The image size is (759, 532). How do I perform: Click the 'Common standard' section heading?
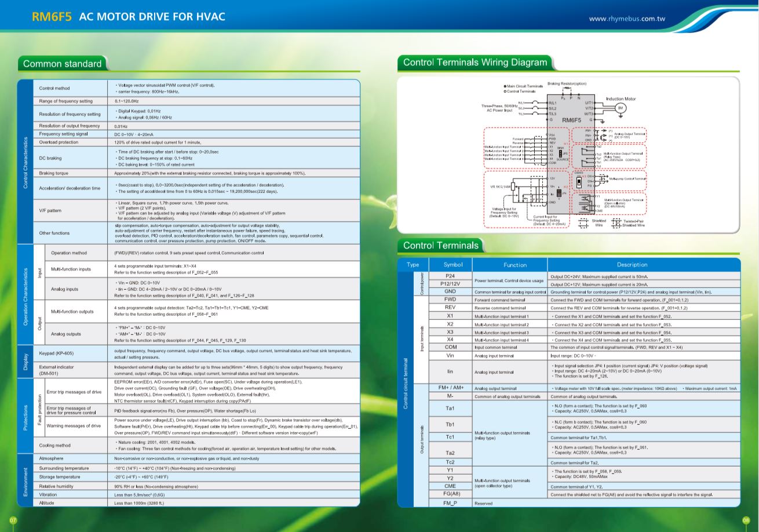[62, 64]
